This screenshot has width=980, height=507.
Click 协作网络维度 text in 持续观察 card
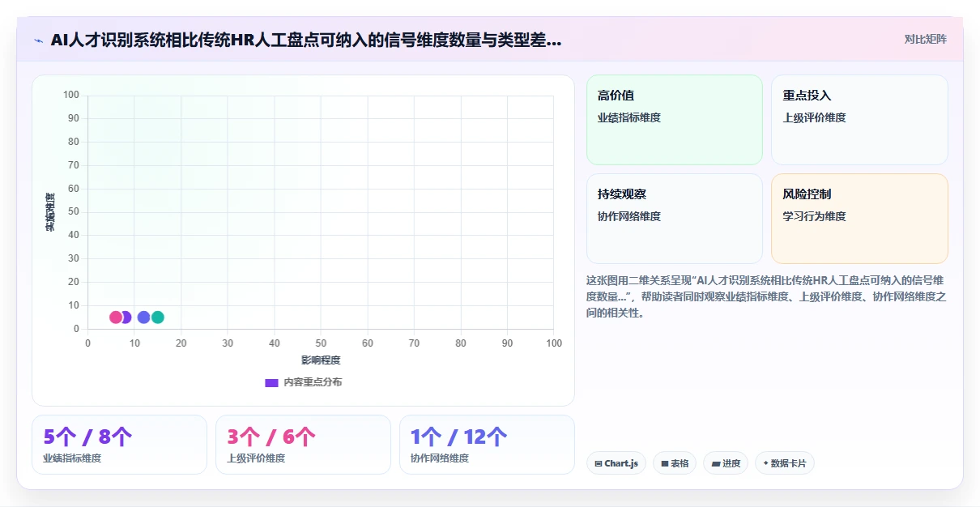[x=629, y=216]
